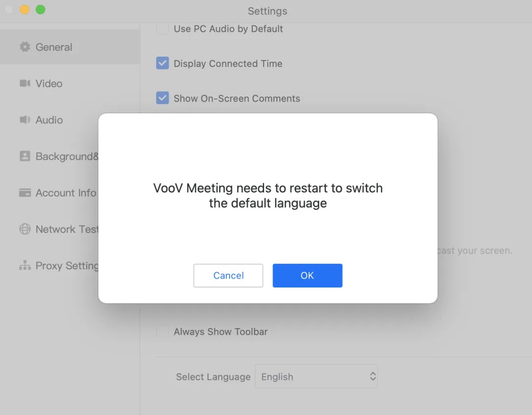
Task: Uncheck Display Connected Time
Action: pyautogui.click(x=163, y=64)
